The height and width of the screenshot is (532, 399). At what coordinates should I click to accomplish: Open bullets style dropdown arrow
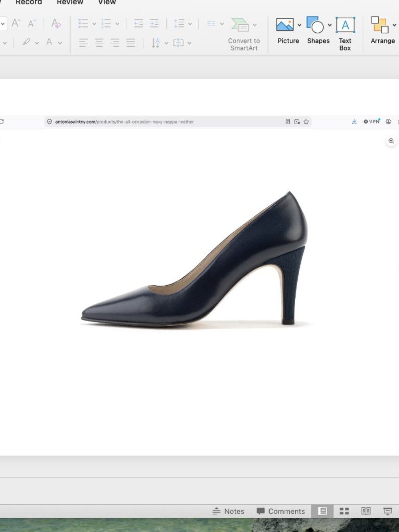tap(94, 24)
